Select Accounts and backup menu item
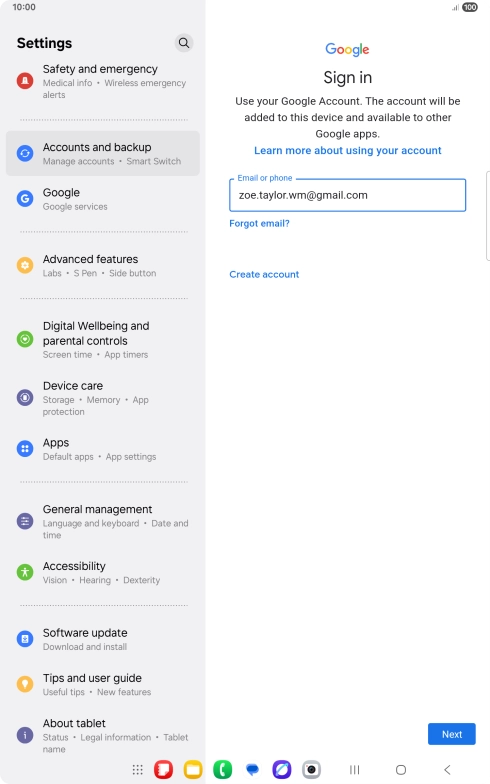This screenshot has height=784, width=490. [x=103, y=154]
